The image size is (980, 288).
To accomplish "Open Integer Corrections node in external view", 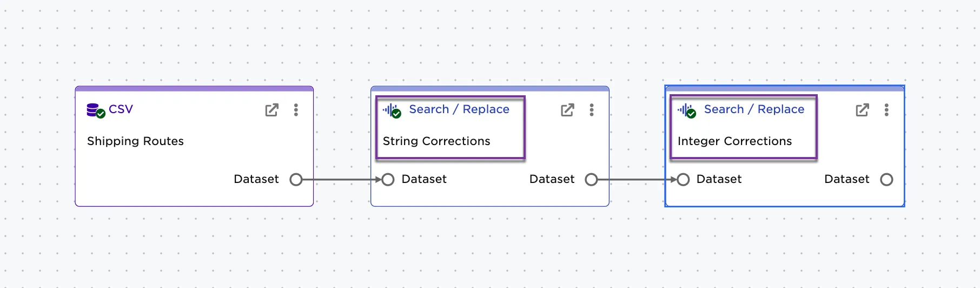I will click(862, 110).
